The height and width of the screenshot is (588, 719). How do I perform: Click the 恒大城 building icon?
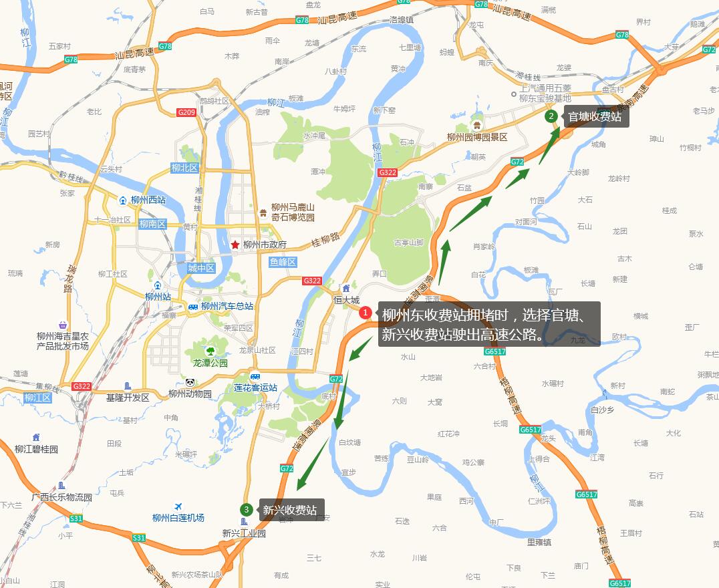tap(346, 288)
